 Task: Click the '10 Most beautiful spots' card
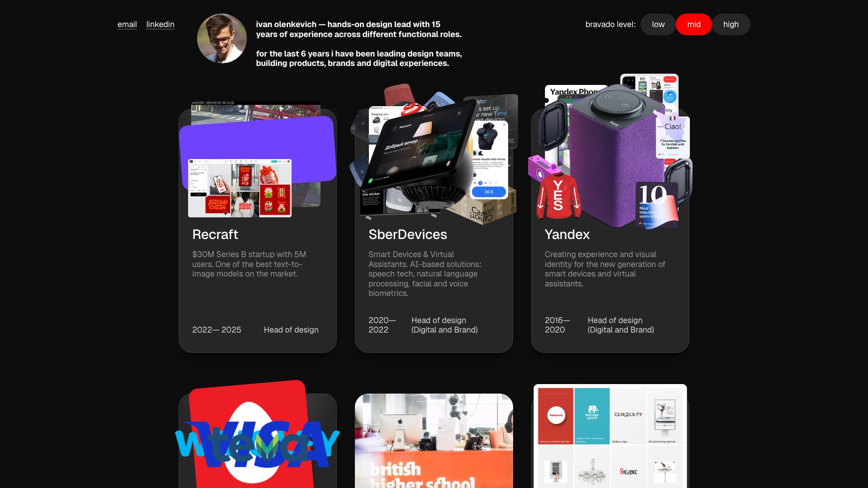pos(657,205)
